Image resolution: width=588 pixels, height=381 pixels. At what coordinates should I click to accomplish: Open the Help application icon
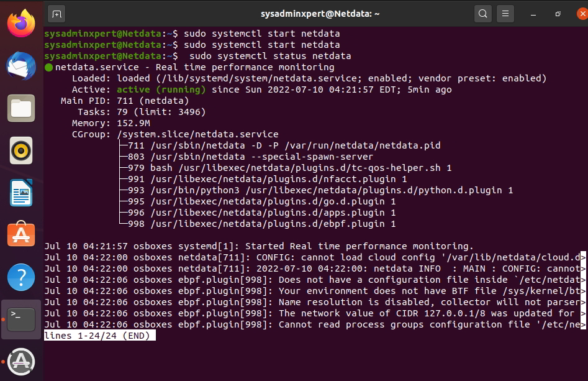coord(20,277)
